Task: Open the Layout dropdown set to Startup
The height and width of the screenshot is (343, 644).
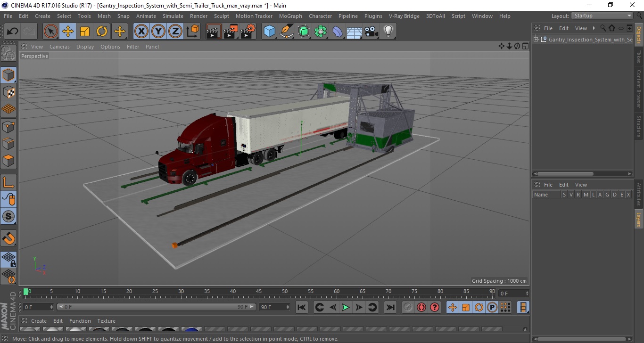Action: click(602, 16)
